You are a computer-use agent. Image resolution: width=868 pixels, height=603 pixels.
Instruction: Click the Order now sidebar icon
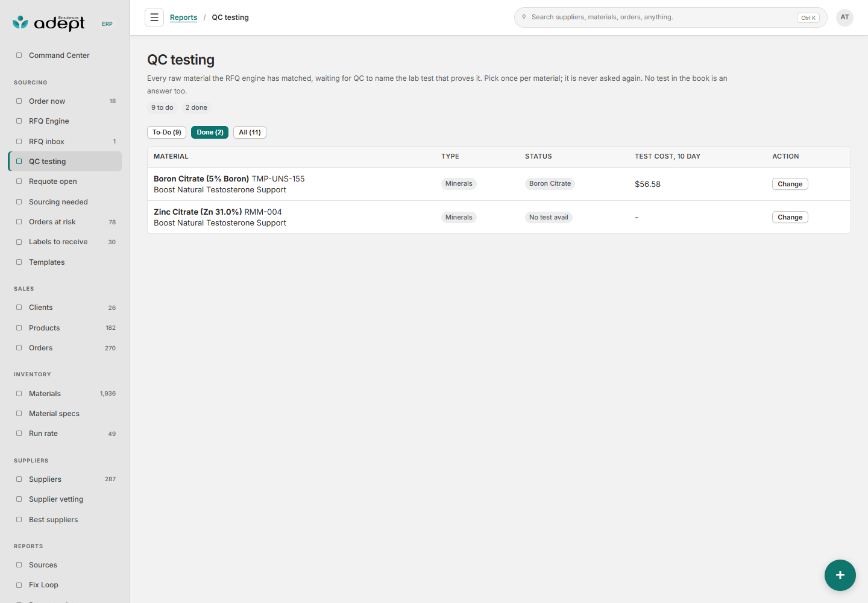click(19, 101)
